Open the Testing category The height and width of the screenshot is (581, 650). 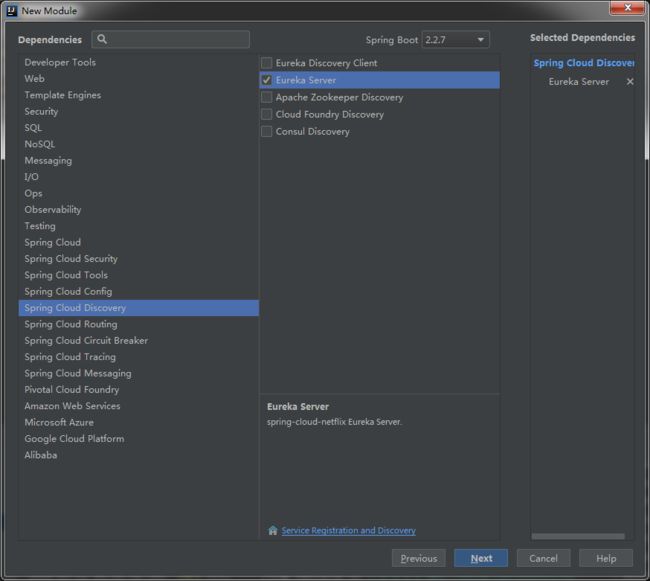(139, 226)
